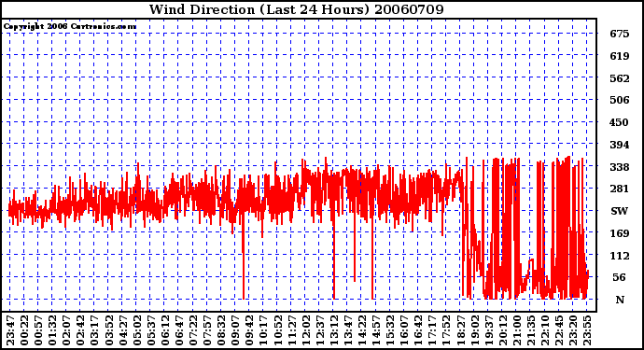Click the time label '12:02'
644x350 pixels.
click(x=305, y=330)
